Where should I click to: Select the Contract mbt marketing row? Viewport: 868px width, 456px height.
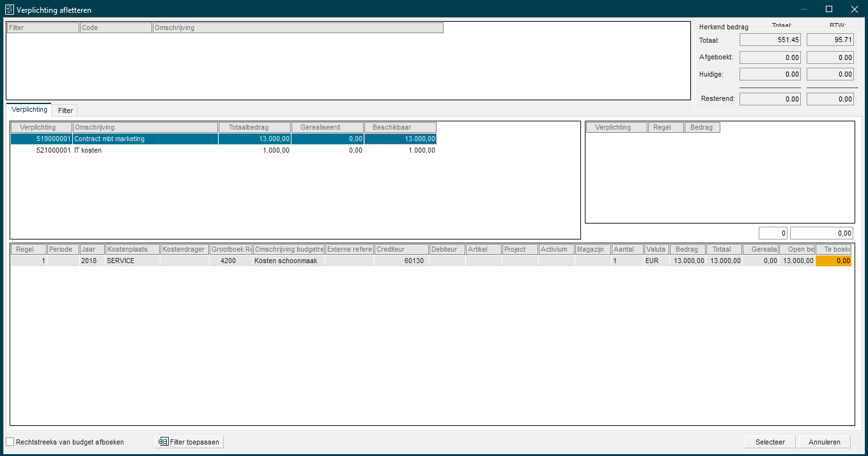pyautogui.click(x=109, y=139)
